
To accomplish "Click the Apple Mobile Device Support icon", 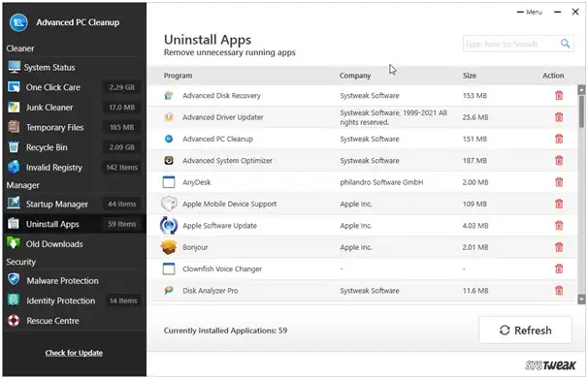I will [169, 205].
